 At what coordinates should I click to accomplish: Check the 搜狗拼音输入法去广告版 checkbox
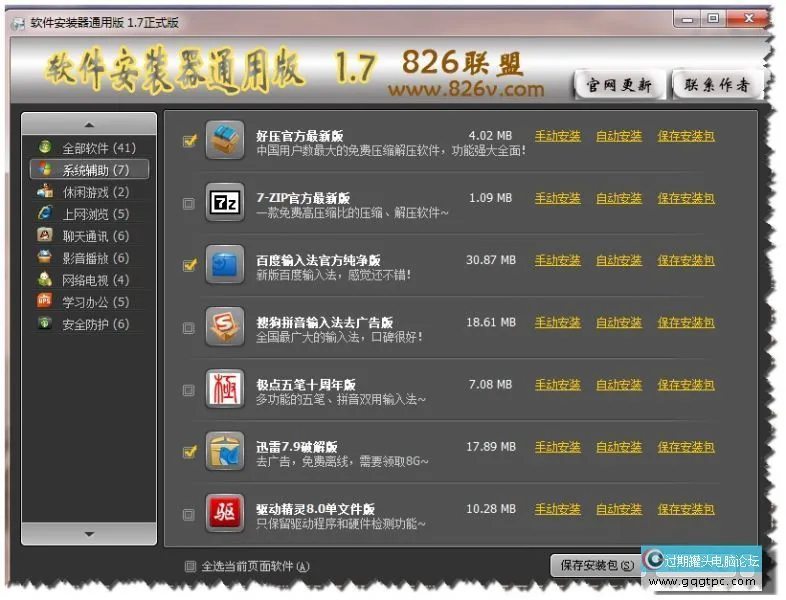pyautogui.click(x=188, y=328)
